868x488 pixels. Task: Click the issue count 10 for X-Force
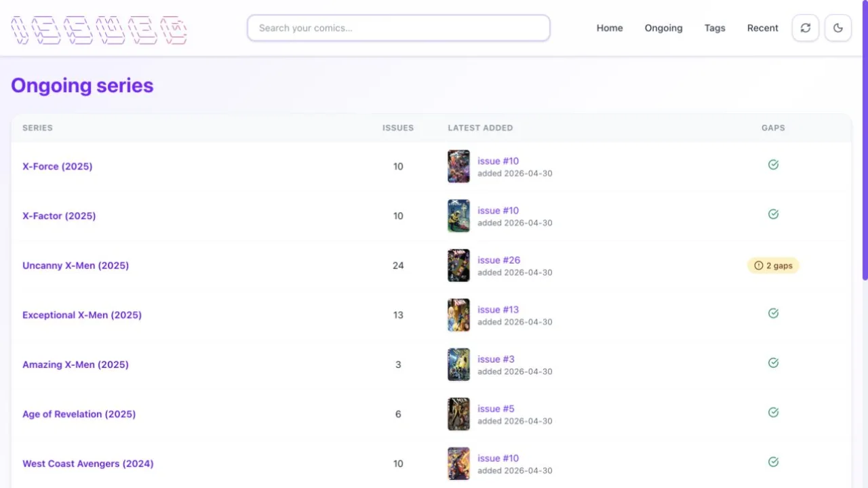click(398, 166)
